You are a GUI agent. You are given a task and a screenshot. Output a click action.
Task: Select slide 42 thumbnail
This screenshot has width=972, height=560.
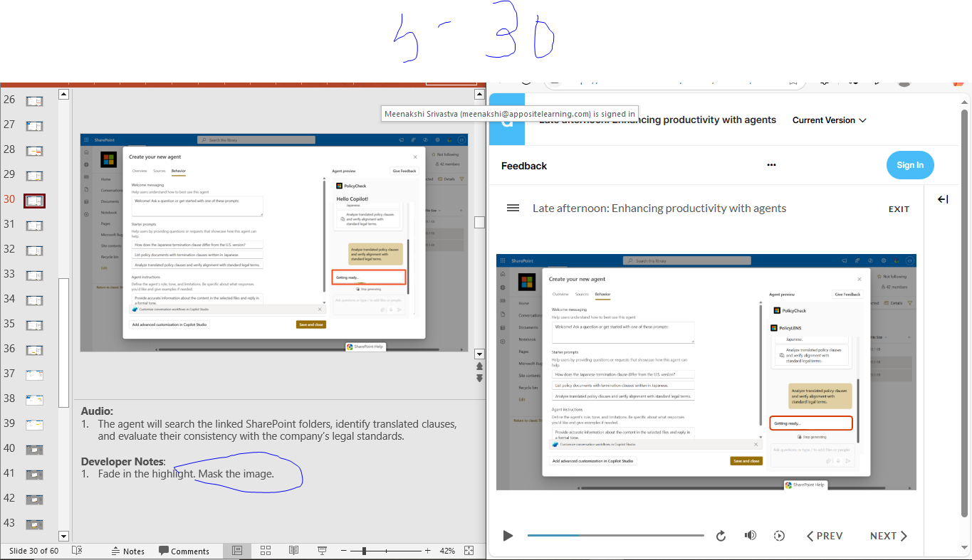coord(34,500)
